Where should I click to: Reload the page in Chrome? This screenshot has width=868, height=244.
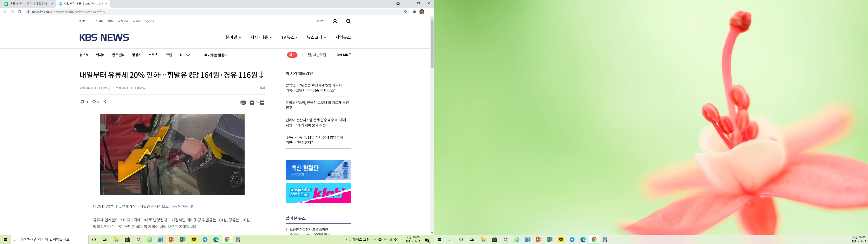19,12
